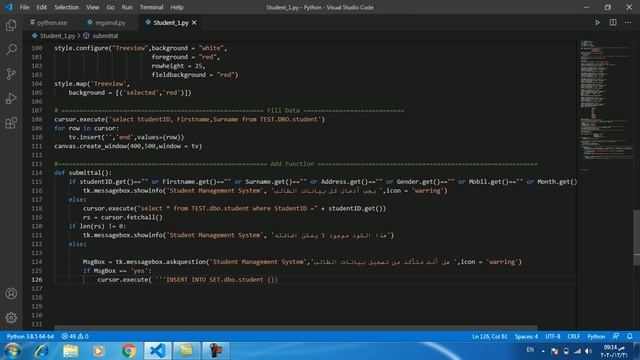The width and height of the screenshot is (640, 360).
Task: Select the Student_1.py tab
Action: pyautogui.click(x=171, y=23)
